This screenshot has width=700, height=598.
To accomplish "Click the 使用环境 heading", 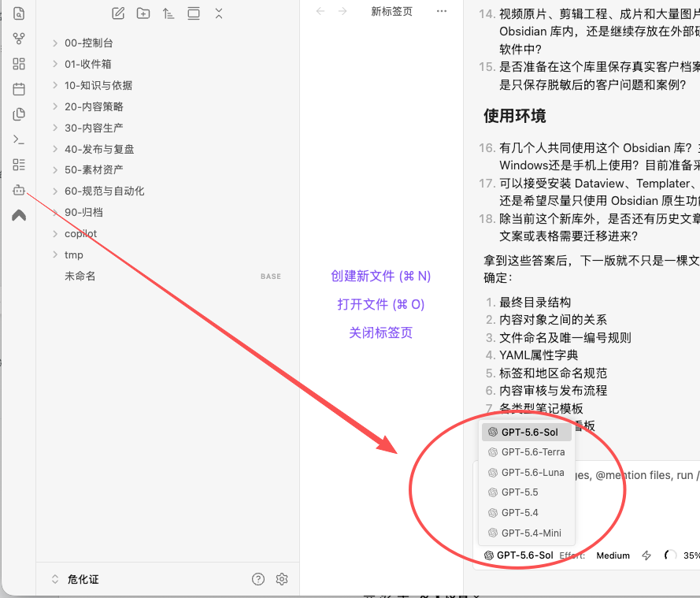I will (515, 116).
